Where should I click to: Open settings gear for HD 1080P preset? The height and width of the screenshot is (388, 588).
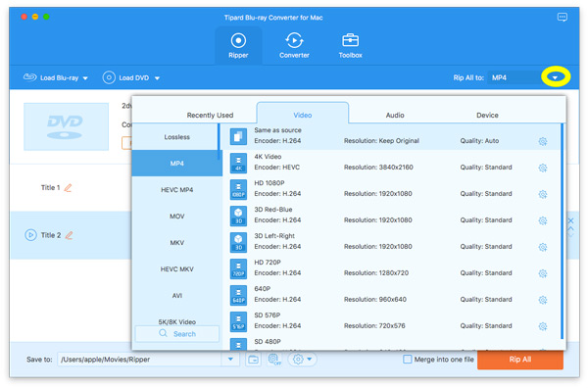click(542, 194)
